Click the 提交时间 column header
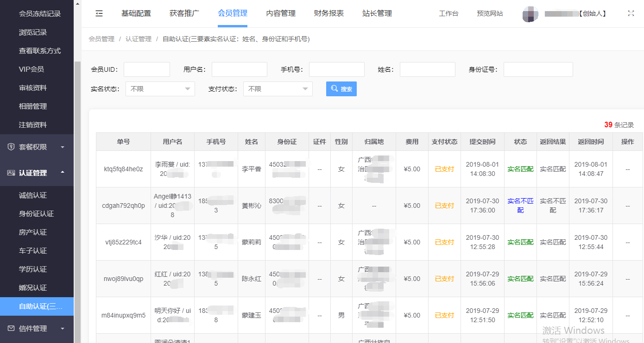This screenshot has width=644, height=343. pyautogui.click(x=482, y=142)
